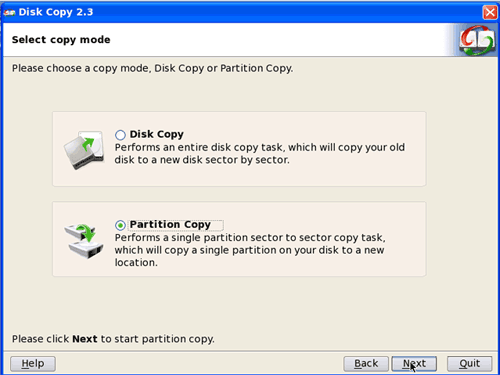This screenshot has height=375, width=500.
Task: Open the Help button
Action: 33,363
